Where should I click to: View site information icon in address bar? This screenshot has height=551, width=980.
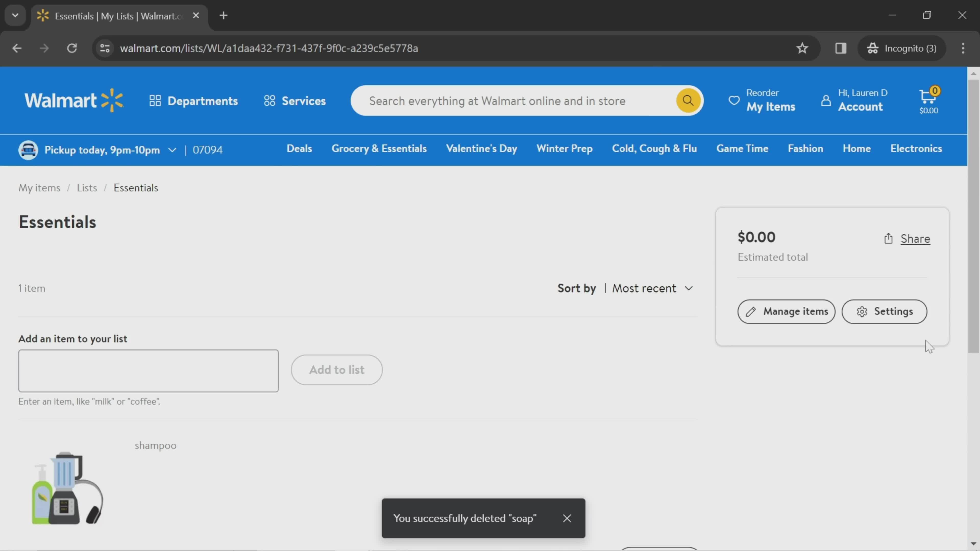105,48
